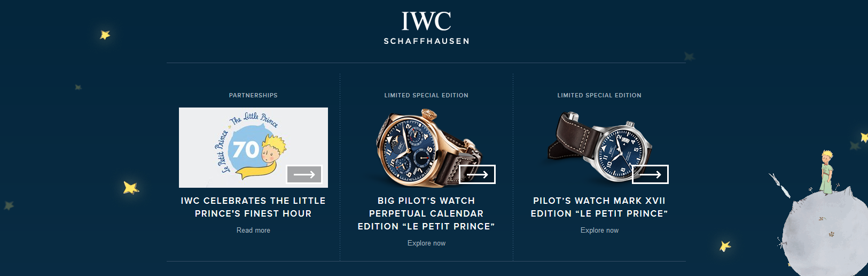Click the arrow box on the Mark XVII watch image
This screenshot has width=868, height=276.
pos(650,174)
